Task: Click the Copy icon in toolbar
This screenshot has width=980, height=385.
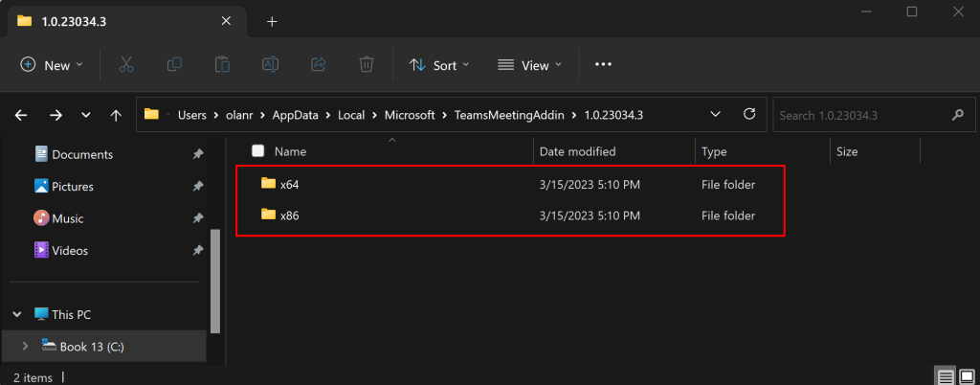Action: [x=174, y=65]
